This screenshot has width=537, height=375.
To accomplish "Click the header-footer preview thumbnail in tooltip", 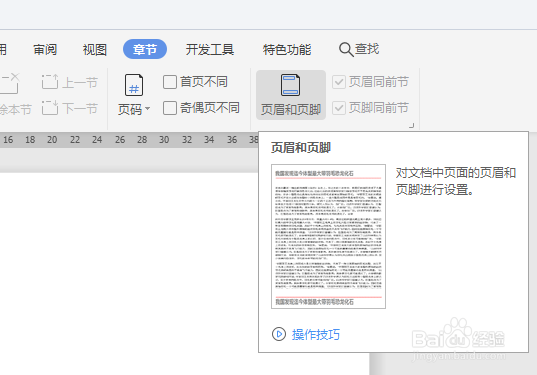I will tap(328, 236).
